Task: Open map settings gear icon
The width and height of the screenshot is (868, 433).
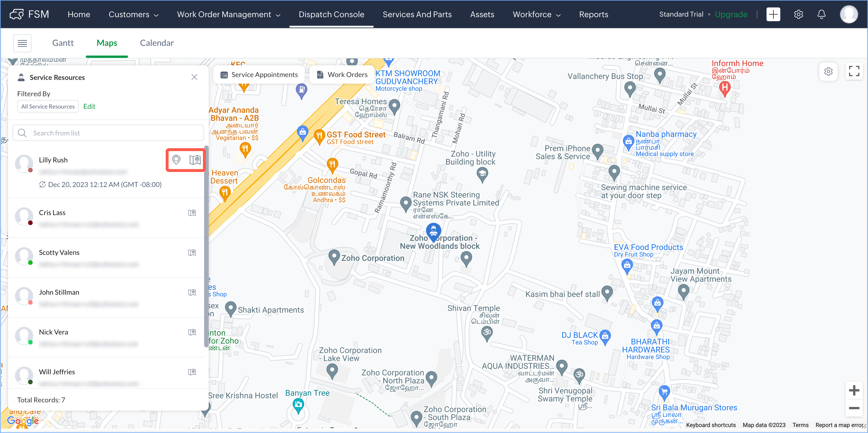Action: click(x=828, y=71)
